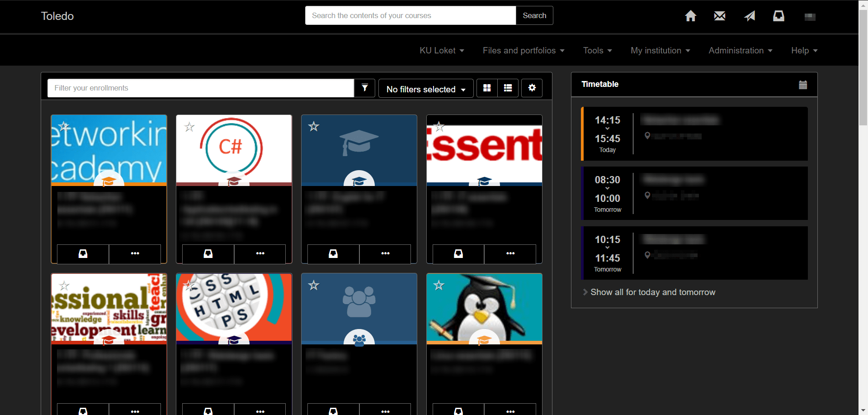Screen dimensions: 868x415
Task: Open the My institution menu
Action: point(660,50)
